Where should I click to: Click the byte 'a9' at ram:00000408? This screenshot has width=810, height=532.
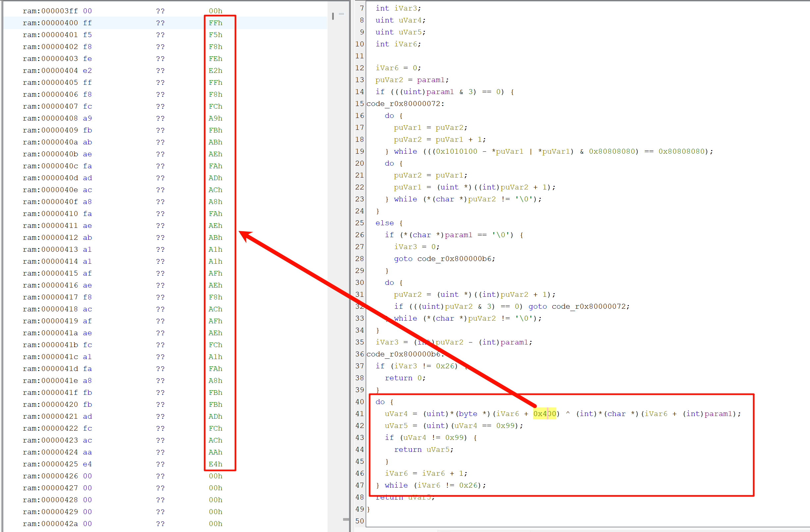click(87, 118)
